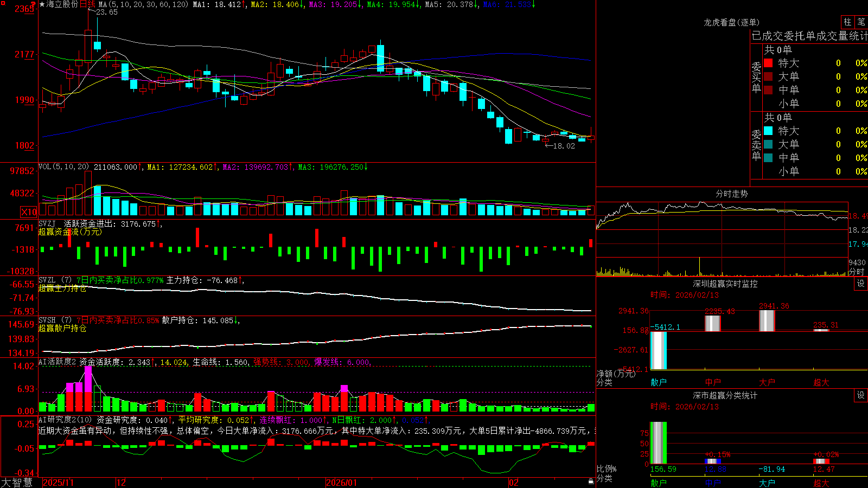Viewport: 868px width, 488px height.
Task: Click the 18.02 low price annotation
Action: click(x=564, y=146)
